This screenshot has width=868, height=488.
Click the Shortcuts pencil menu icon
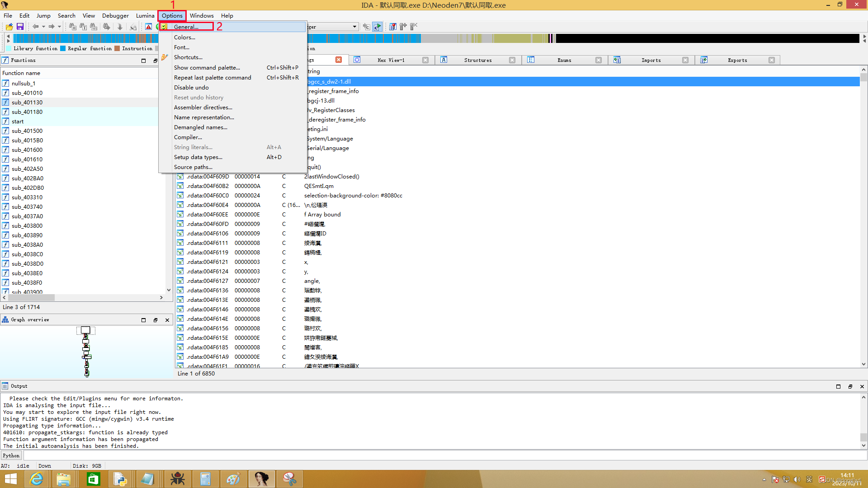pyautogui.click(x=165, y=57)
